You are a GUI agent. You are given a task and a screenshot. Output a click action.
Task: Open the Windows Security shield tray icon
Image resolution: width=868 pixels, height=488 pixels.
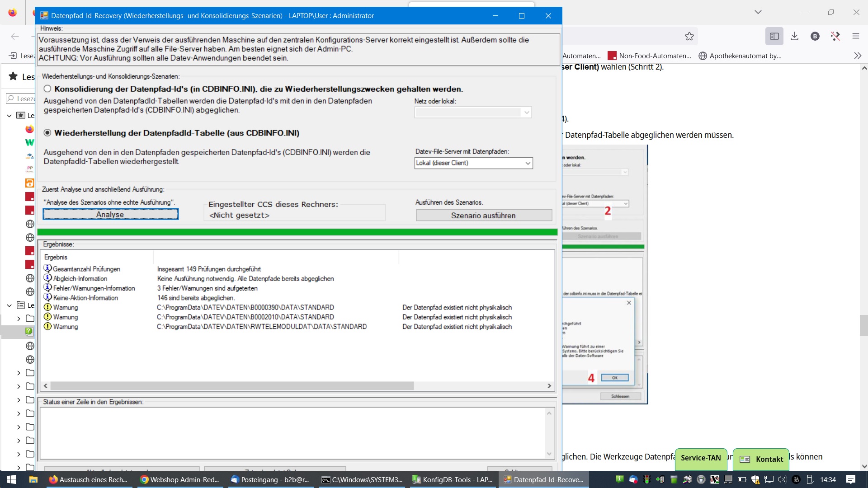(755, 479)
